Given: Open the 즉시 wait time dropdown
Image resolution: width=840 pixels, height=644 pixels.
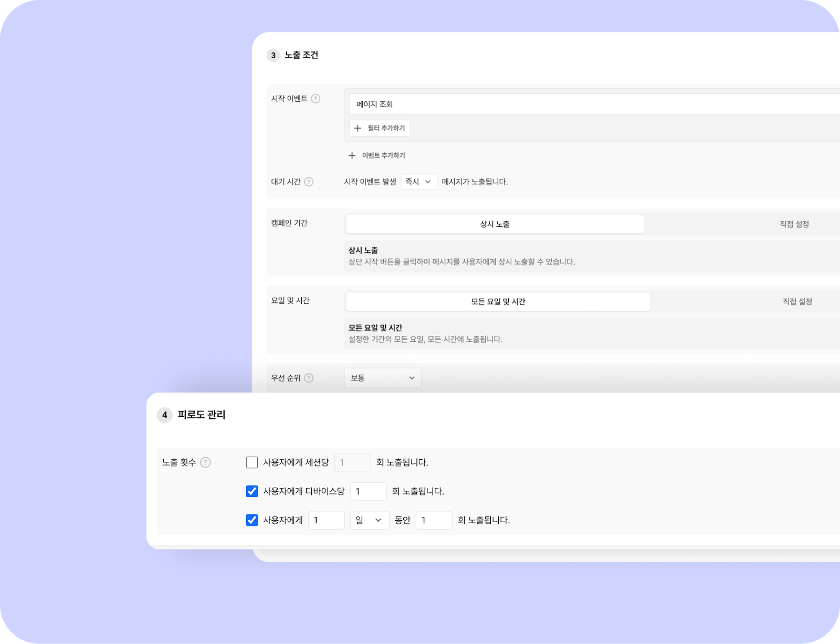Looking at the screenshot, I should coord(419,182).
